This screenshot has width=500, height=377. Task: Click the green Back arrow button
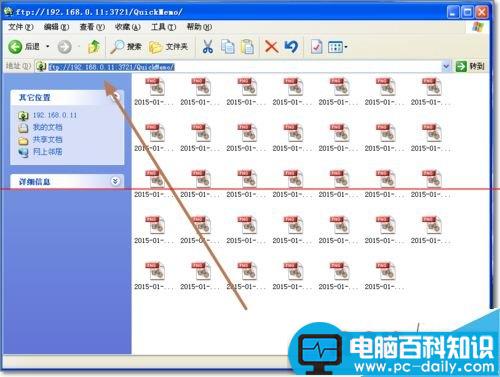15,47
